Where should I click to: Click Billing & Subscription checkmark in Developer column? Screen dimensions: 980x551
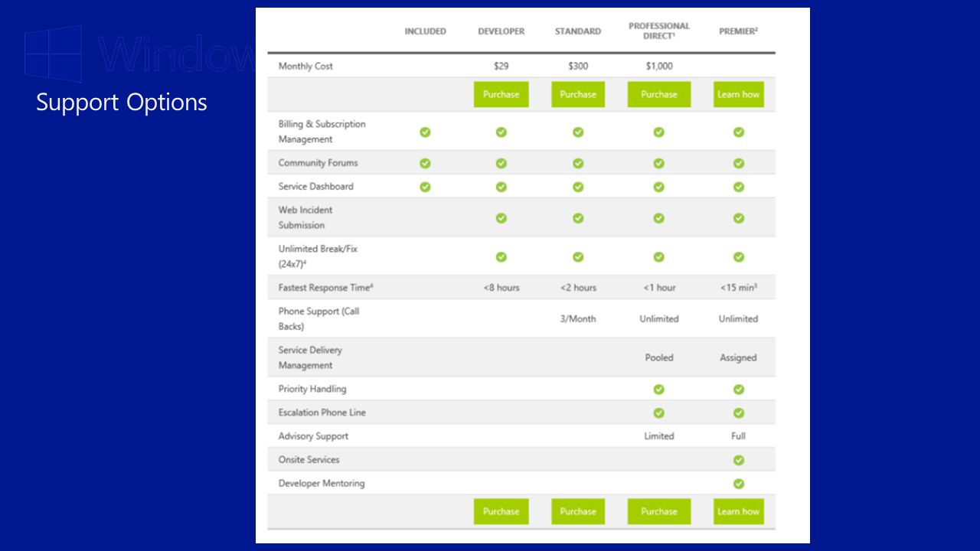[501, 132]
